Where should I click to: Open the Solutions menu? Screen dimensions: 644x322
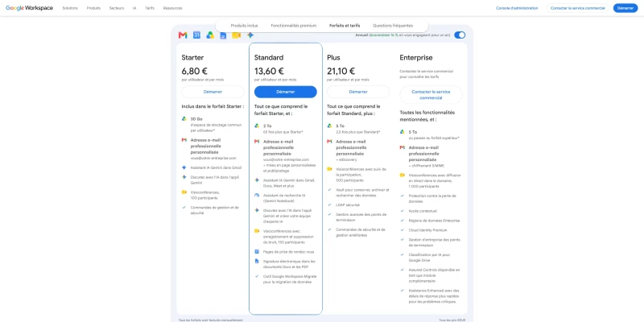(70, 8)
